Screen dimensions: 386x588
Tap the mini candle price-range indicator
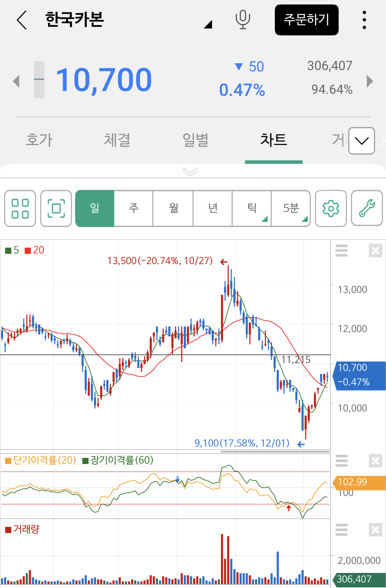39,80
